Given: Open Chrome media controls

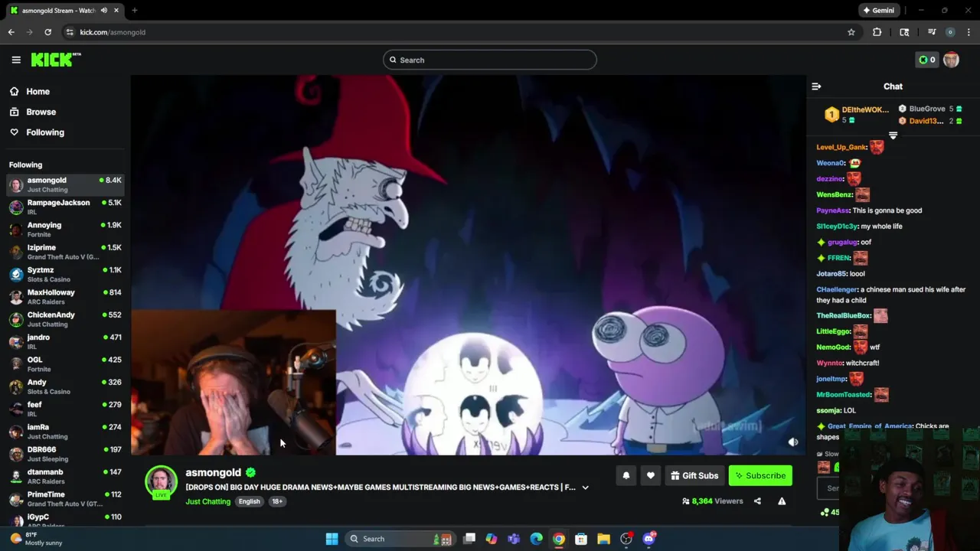Looking at the screenshot, I should (932, 32).
